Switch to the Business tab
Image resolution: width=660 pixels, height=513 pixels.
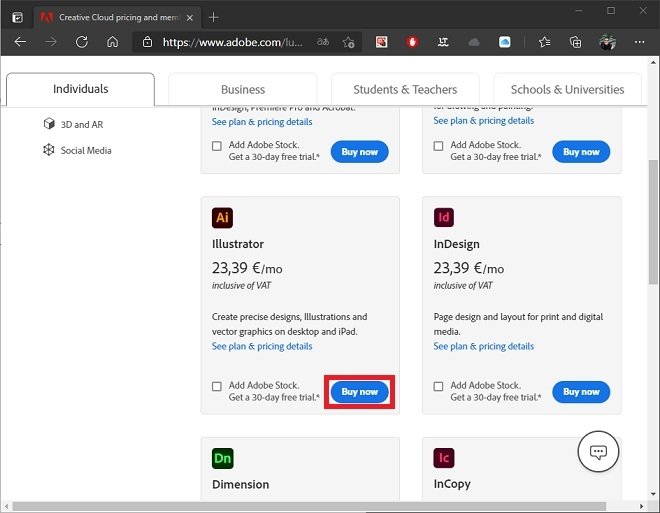click(x=243, y=90)
